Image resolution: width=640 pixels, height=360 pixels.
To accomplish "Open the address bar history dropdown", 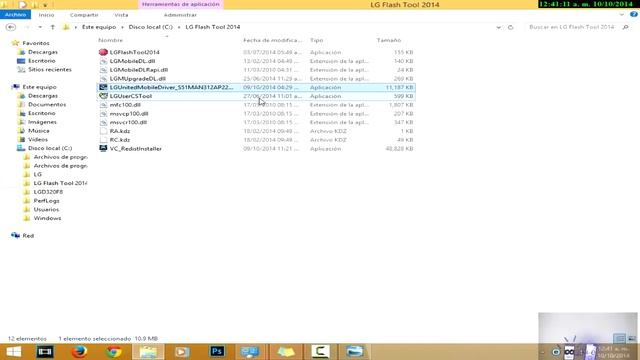I will pyautogui.click(x=498, y=27).
